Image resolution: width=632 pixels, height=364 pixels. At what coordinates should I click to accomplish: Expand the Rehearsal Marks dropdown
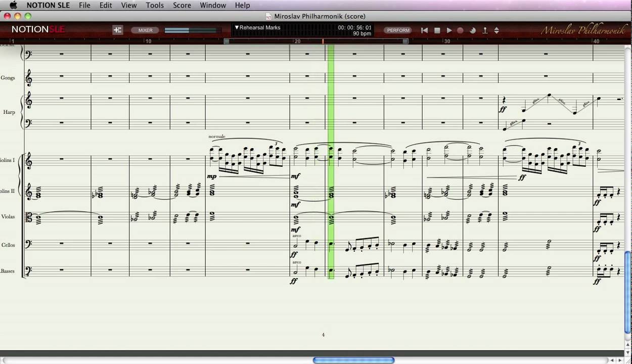tap(257, 27)
